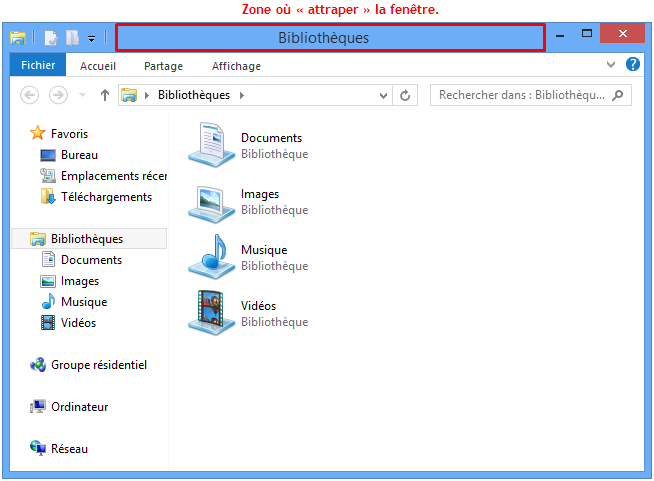Open the address bar history dropdown
654x481 pixels.
(x=383, y=96)
